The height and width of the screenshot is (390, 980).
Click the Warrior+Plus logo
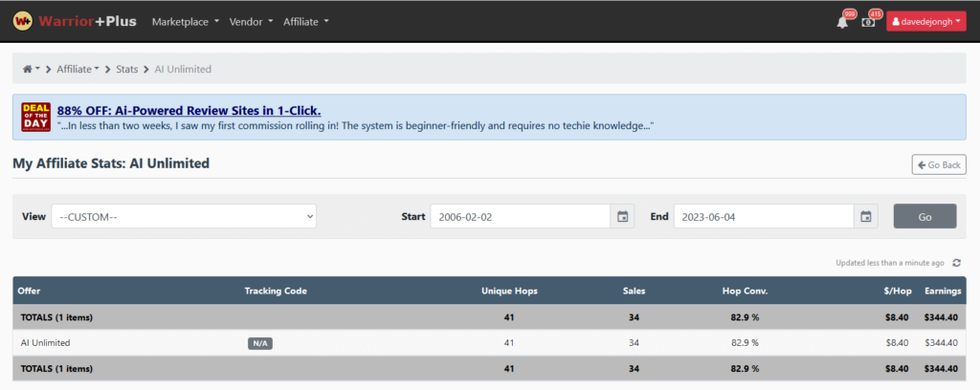tap(75, 21)
